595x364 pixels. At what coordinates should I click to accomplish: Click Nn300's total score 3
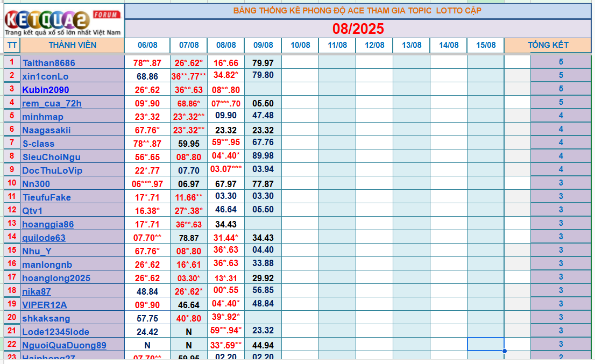[x=561, y=183]
